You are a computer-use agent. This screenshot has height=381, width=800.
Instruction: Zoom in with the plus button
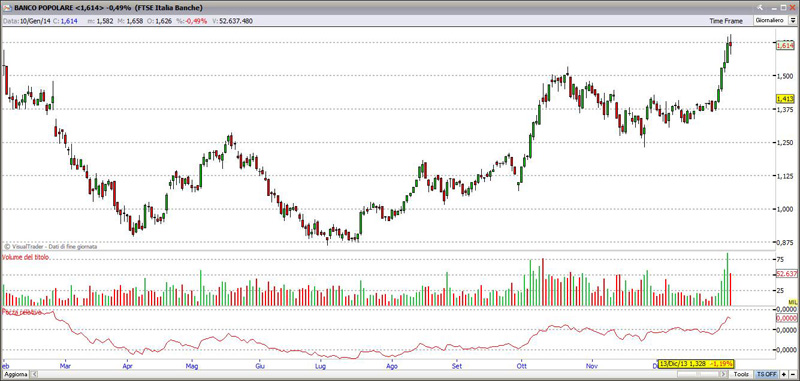(x=784, y=374)
